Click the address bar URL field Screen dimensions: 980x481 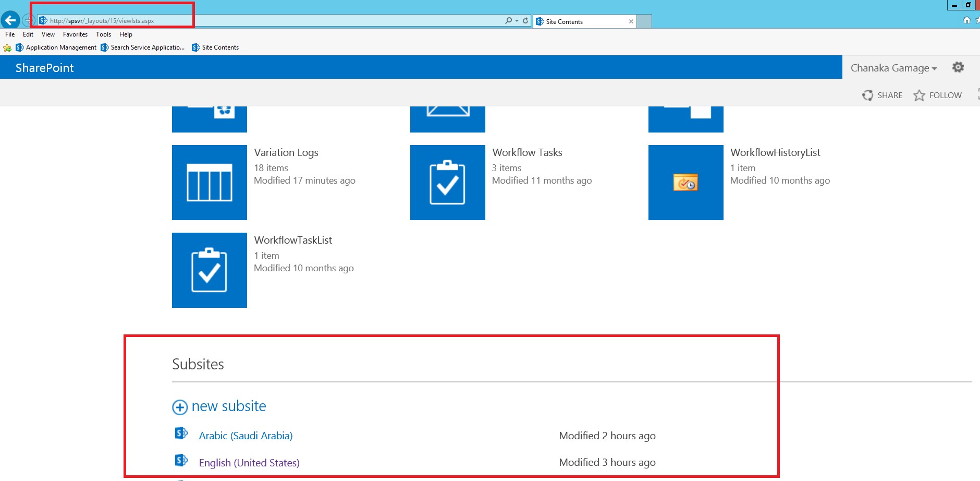(261, 21)
